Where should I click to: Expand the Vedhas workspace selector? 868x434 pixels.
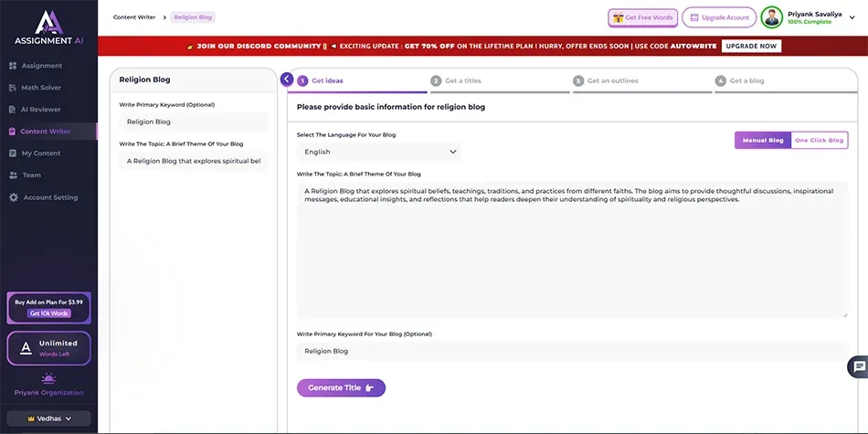(x=48, y=418)
